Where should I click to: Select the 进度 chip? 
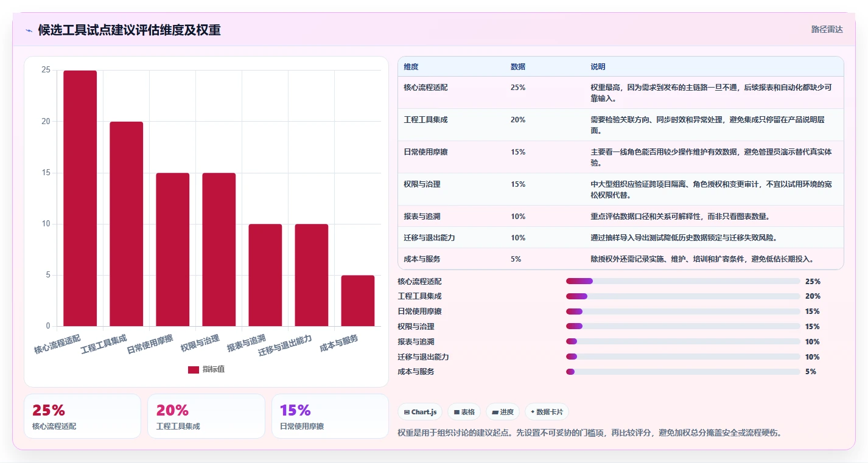[502, 412]
